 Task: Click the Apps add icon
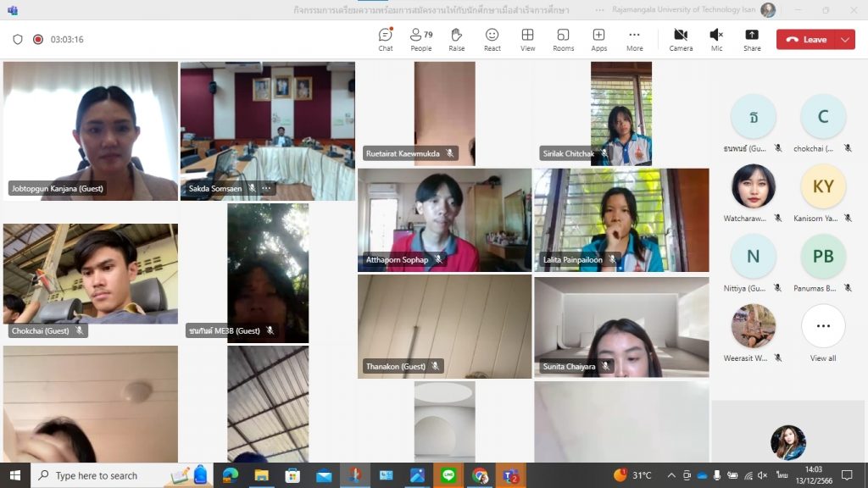[598, 39]
